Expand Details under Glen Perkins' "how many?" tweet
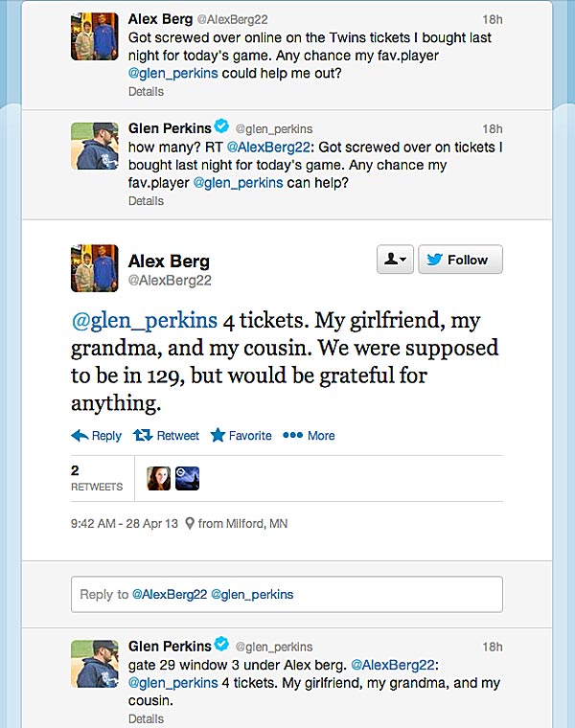This screenshot has width=575, height=728. (x=146, y=201)
